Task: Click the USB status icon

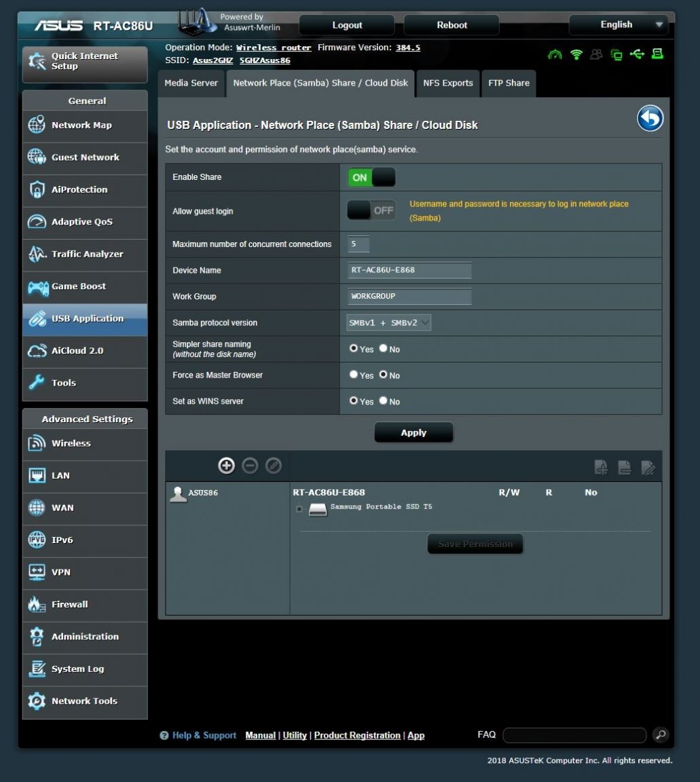Action: point(637,54)
